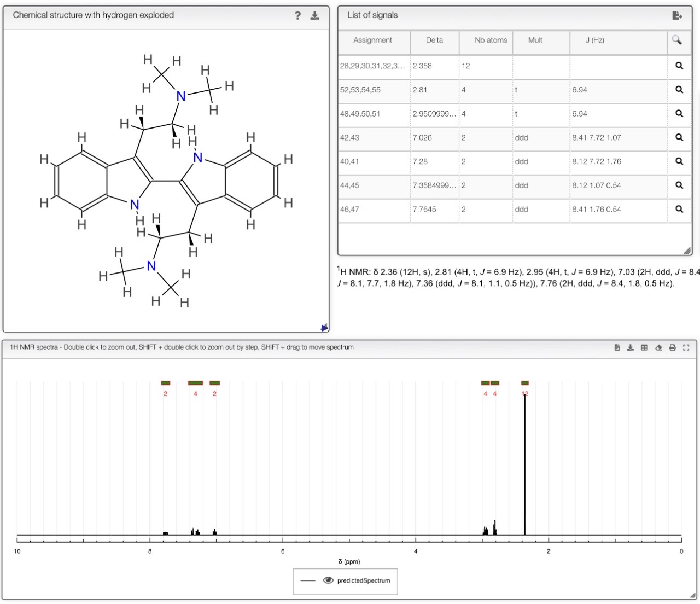The width and height of the screenshot is (700, 604).
Task: Download the NMR spectrum data
Action: tap(630, 347)
